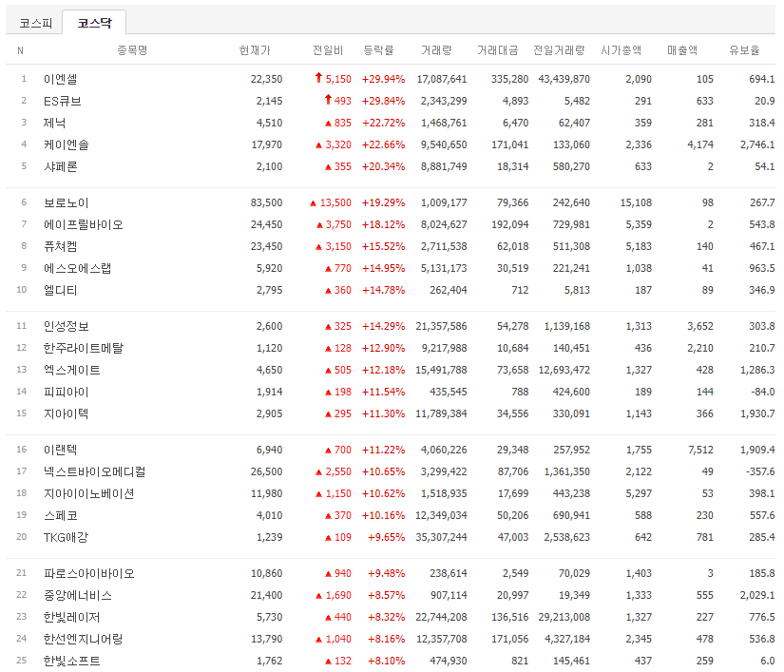Click the 종목명 column header
The width and height of the screenshot is (784, 672).
tap(132, 50)
